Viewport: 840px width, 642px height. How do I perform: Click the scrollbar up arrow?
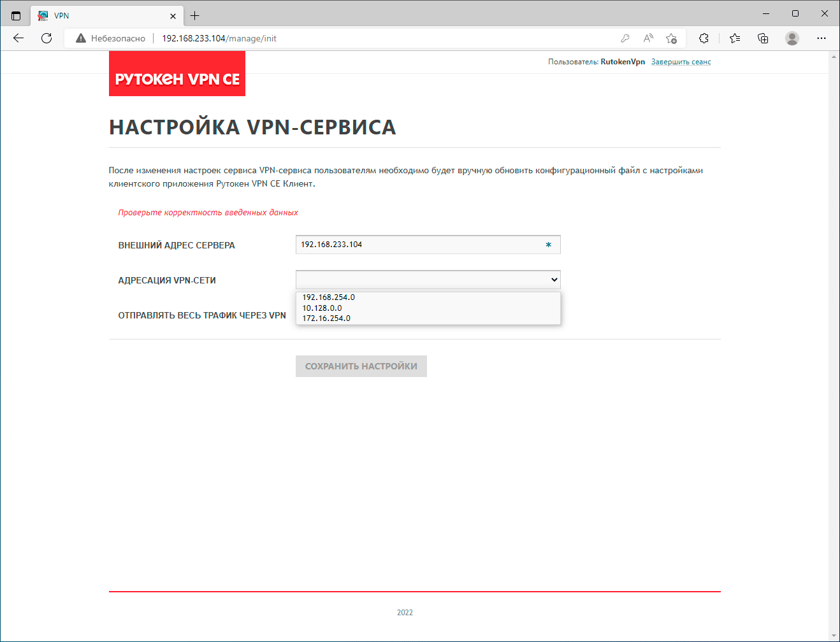[834, 57]
